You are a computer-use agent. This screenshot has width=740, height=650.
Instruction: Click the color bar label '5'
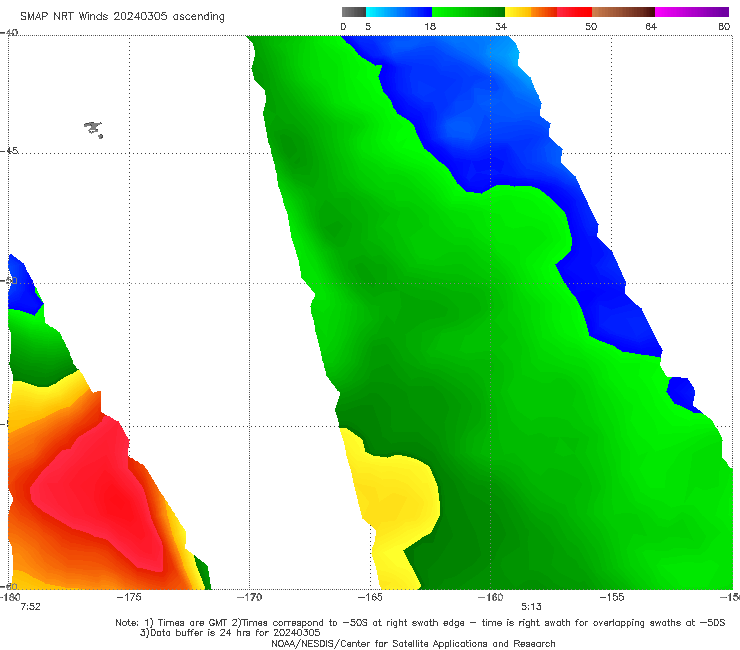click(x=368, y=26)
